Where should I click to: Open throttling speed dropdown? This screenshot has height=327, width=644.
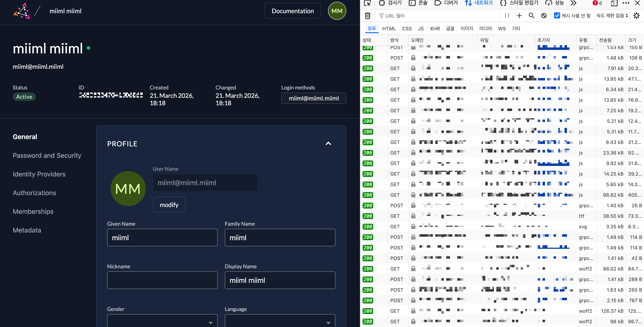[x=612, y=16]
